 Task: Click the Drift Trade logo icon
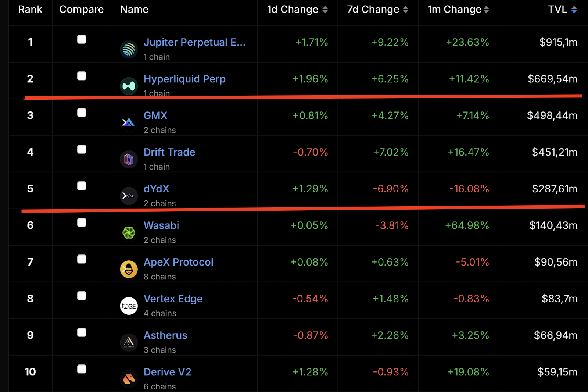coord(129,159)
